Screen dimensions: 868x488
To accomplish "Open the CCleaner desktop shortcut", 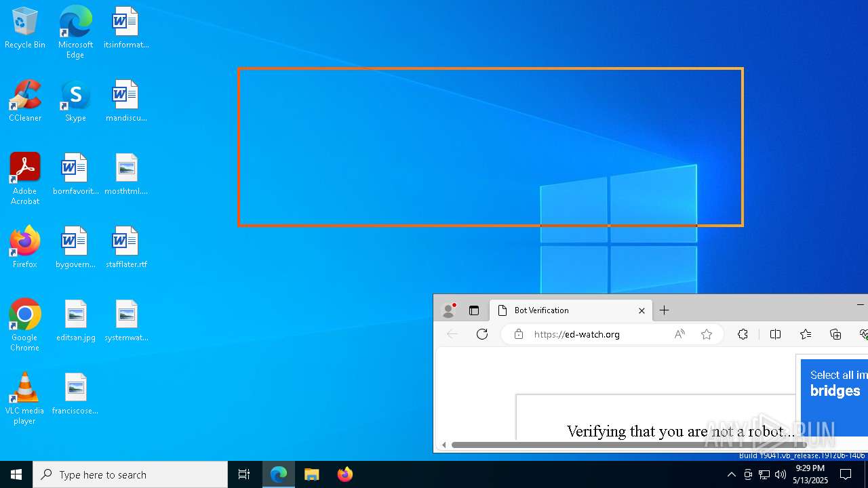I will 25,101.
